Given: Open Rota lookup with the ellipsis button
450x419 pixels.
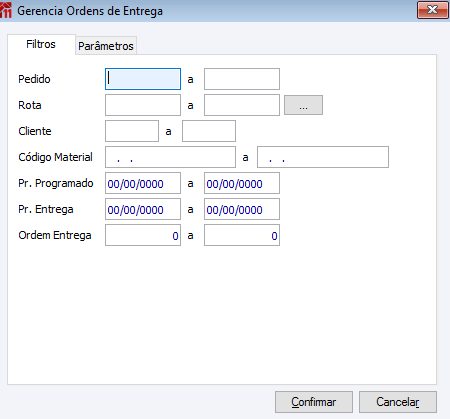Looking at the screenshot, I should (303, 105).
